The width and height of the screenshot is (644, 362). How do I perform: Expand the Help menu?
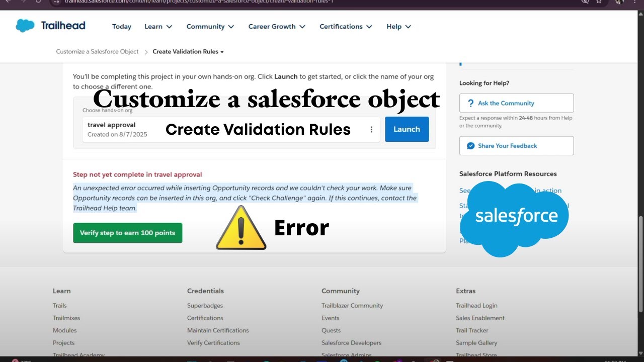(398, 27)
